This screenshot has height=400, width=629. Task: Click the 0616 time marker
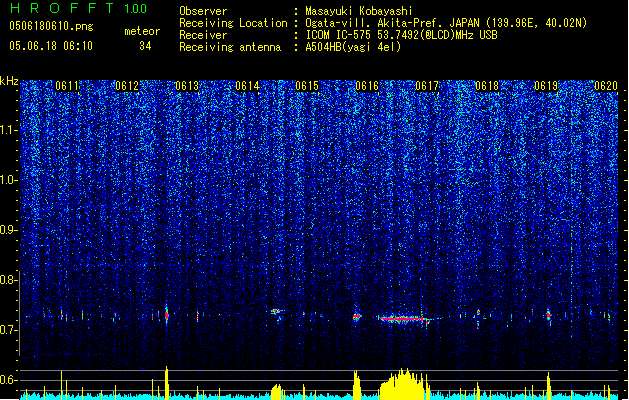click(x=367, y=86)
